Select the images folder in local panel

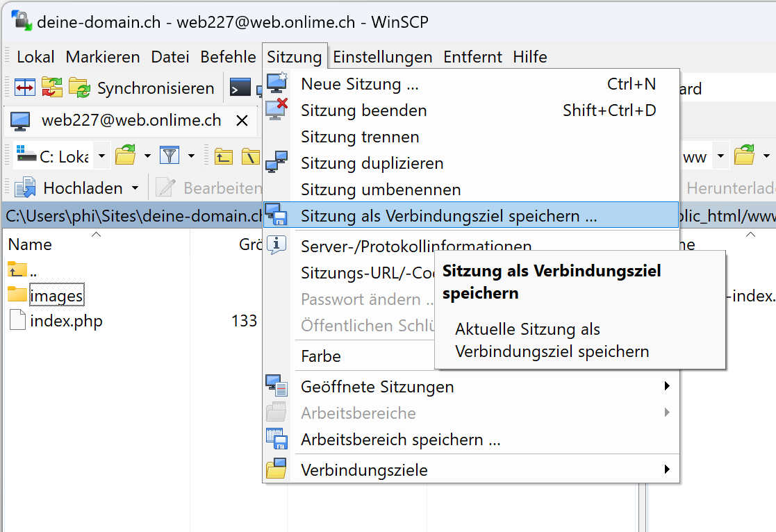click(x=56, y=295)
